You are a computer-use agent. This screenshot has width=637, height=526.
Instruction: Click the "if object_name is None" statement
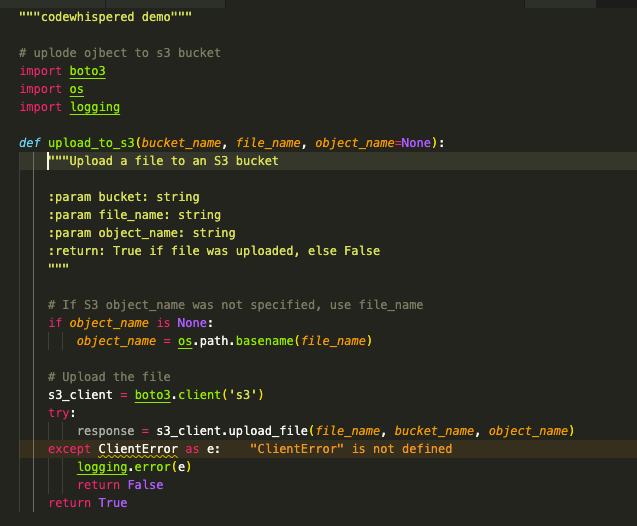130,323
